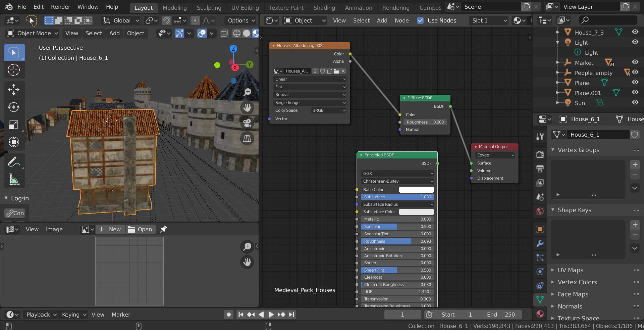The image size is (644, 330).
Task: Open the Object Mode dropdown
Action: point(32,33)
